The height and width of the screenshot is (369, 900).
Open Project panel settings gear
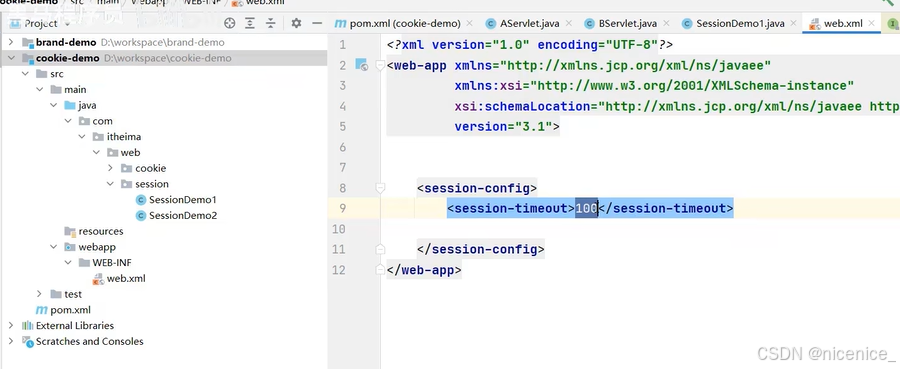click(x=296, y=23)
